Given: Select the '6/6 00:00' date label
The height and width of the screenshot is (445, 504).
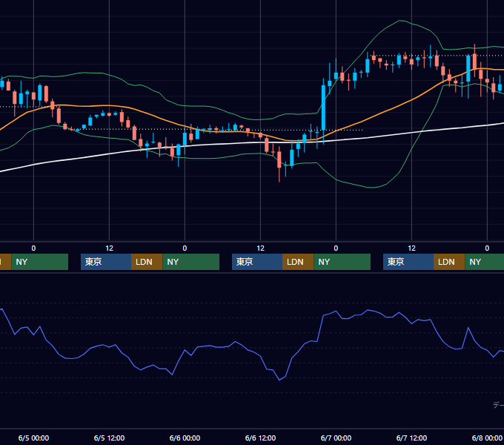Looking at the screenshot, I should click(185, 438).
